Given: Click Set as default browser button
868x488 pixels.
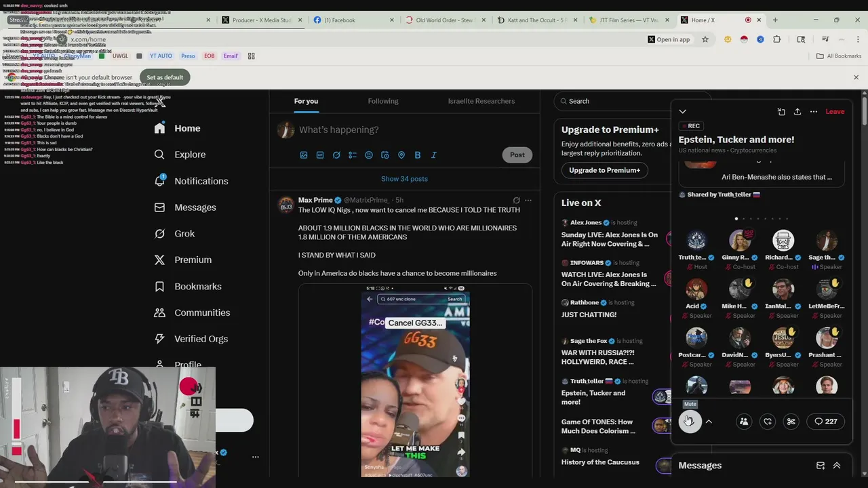Looking at the screenshot, I should click(165, 77).
